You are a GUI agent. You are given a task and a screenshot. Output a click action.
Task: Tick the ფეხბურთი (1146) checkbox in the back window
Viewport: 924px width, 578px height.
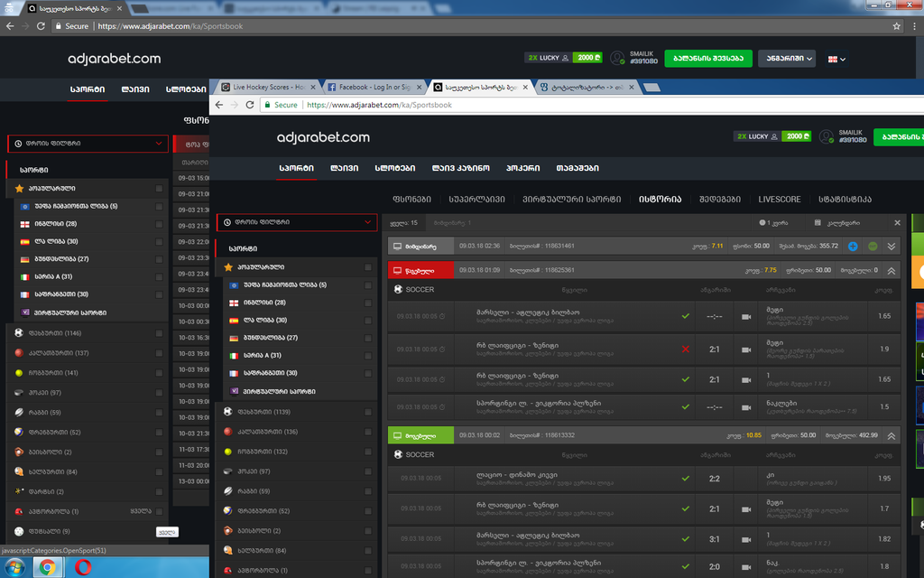coord(159,333)
